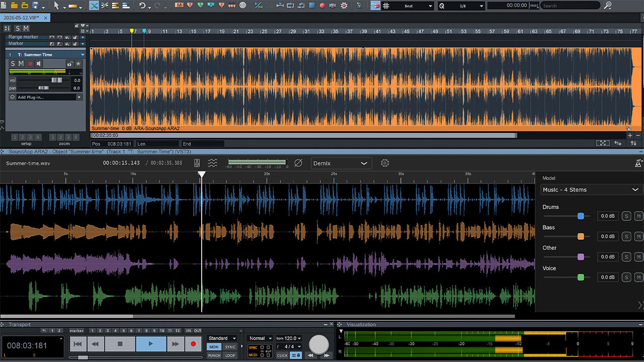644x362 pixels.
Task: Click the rewind button in the transport
Action: coord(95,344)
